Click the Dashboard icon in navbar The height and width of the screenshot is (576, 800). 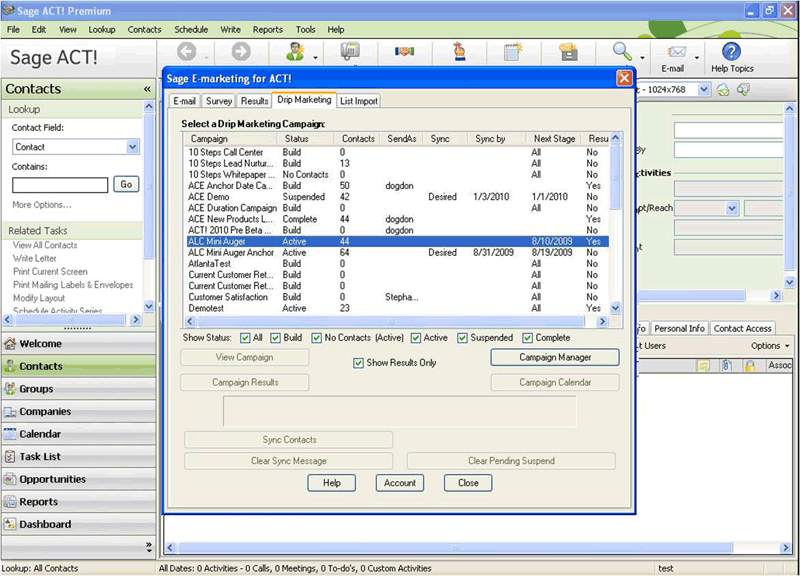click(10, 524)
